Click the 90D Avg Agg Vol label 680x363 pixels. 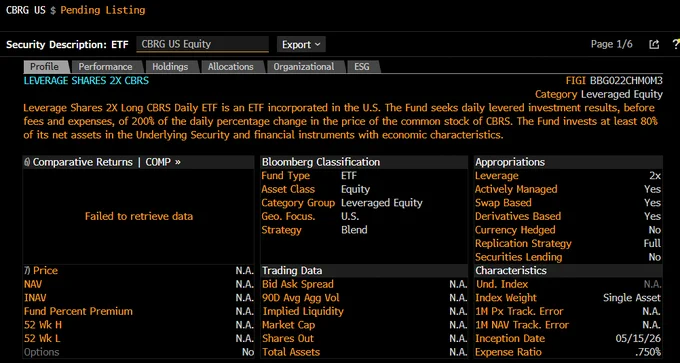(x=301, y=298)
